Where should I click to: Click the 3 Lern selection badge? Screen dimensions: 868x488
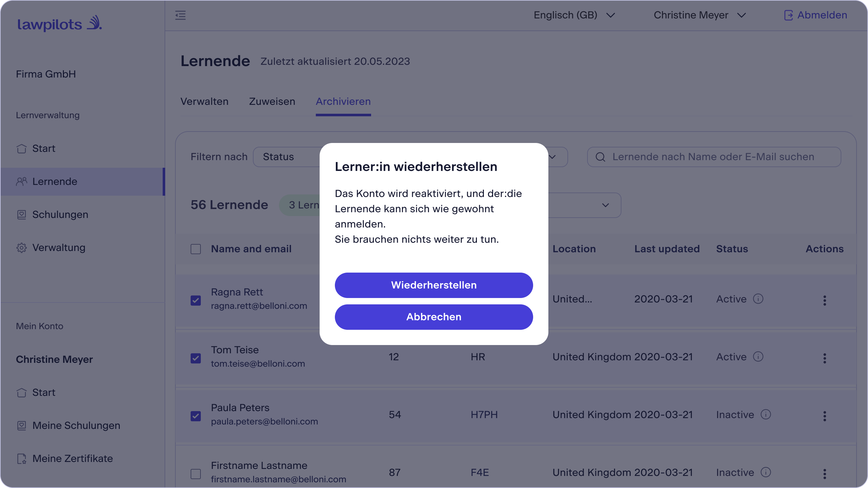point(300,205)
